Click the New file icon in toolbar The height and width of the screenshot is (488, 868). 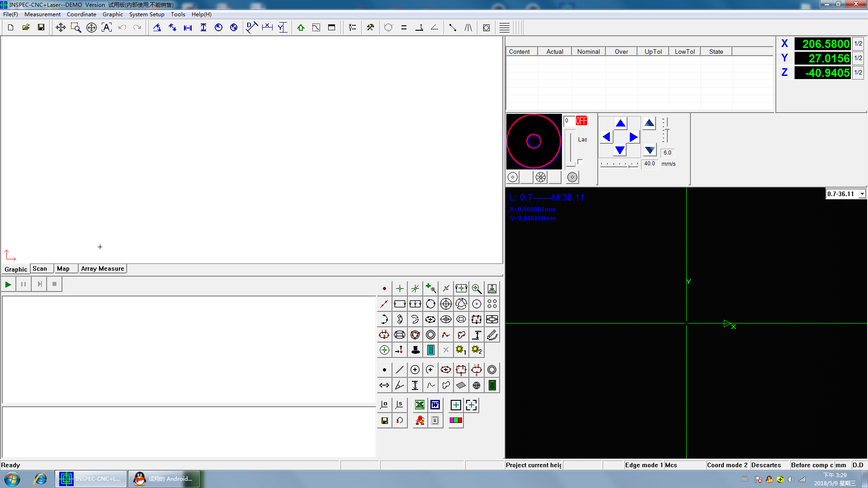click(11, 28)
